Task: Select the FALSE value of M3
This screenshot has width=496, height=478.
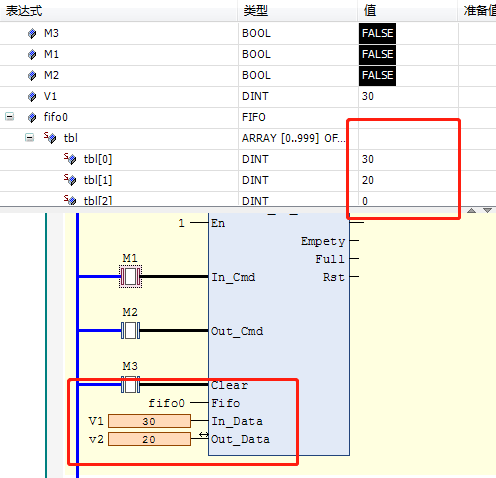Action: point(377,33)
